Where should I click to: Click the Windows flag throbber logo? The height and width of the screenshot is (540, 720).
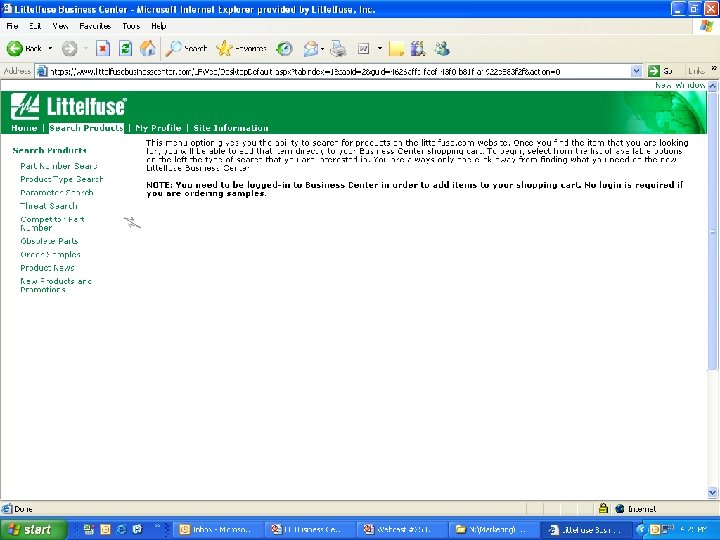706,26
